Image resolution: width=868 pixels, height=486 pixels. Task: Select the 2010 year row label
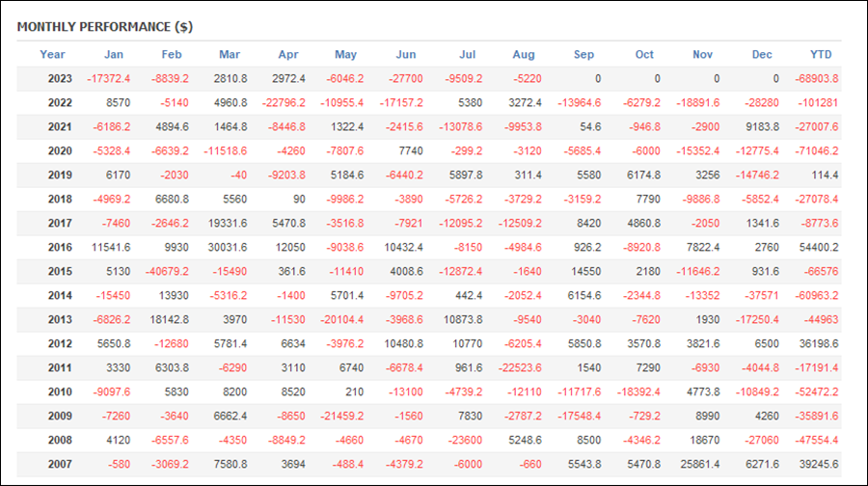pos(60,391)
